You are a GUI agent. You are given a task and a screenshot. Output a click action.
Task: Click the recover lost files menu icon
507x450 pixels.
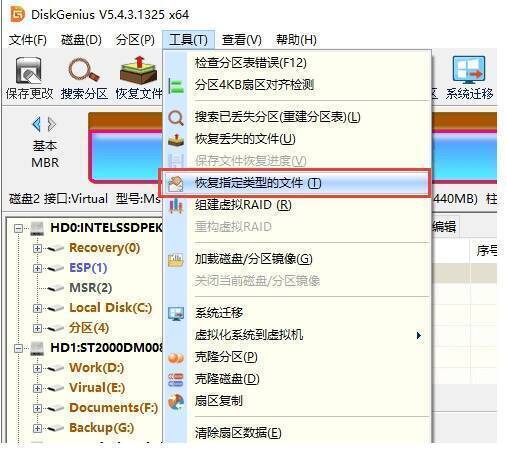176,139
